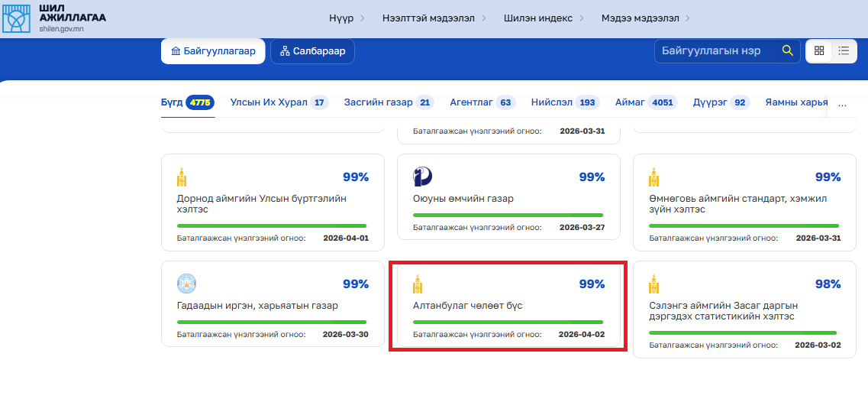Switch to list view layout

pyautogui.click(x=844, y=51)
